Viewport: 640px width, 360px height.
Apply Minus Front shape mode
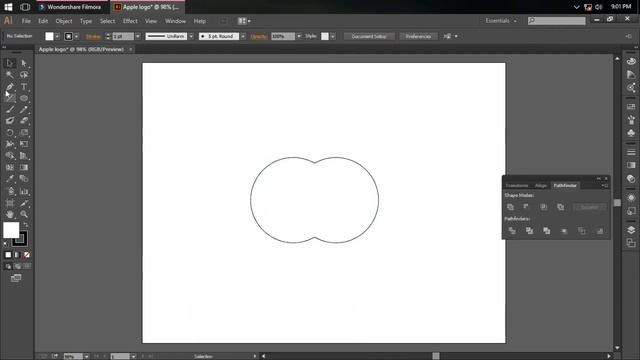coord(527,207)
